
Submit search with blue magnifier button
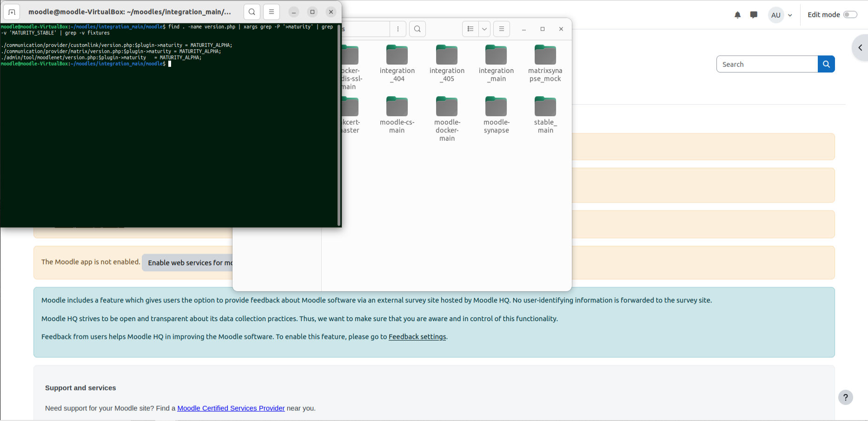click(826, 64)
